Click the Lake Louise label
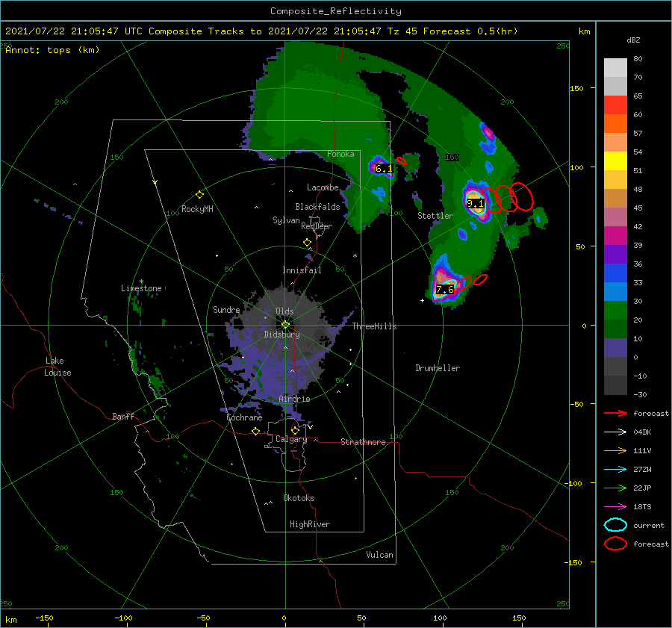 tap(57, 367)
